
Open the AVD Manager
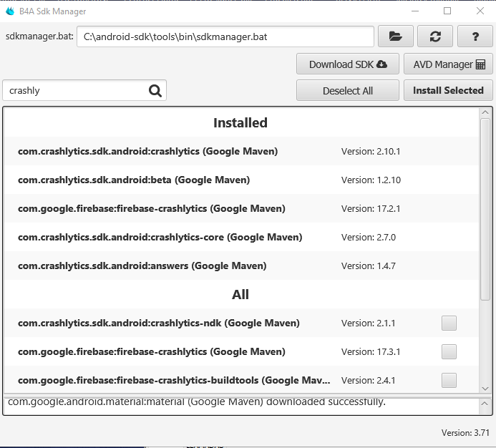click(x=448, y=64)
